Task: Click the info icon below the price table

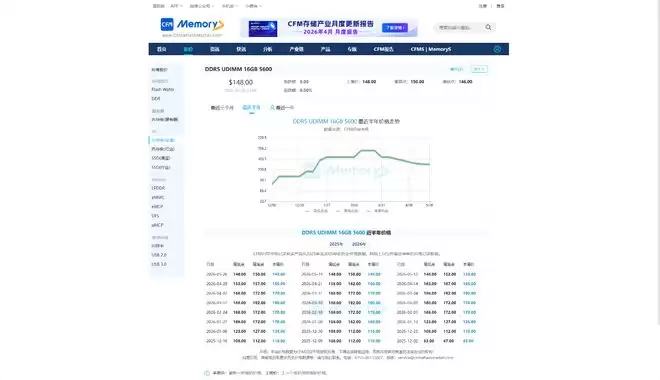Action: (207, 373)
